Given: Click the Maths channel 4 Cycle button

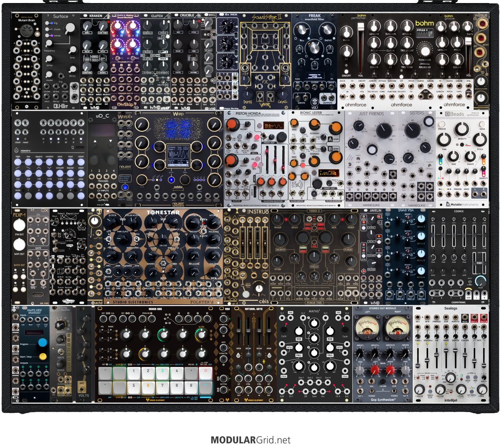Looking at the screenshot, I should click(345, 330).
